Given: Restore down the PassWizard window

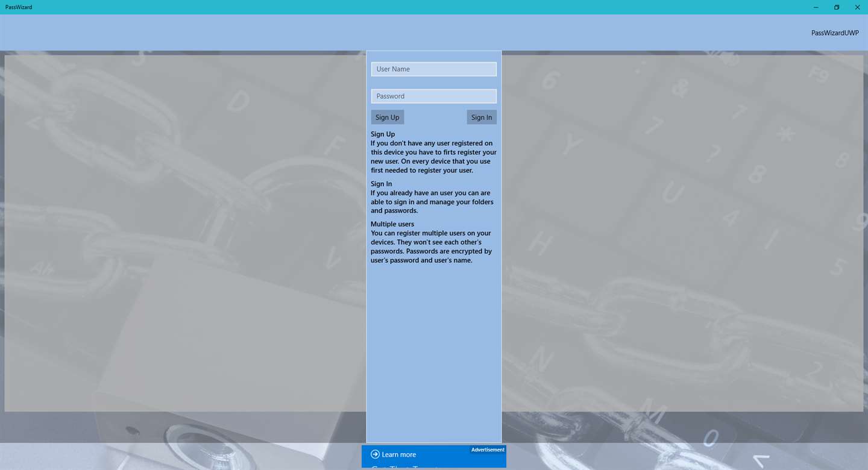Looking at the screenshot, I should pos(837,7).
